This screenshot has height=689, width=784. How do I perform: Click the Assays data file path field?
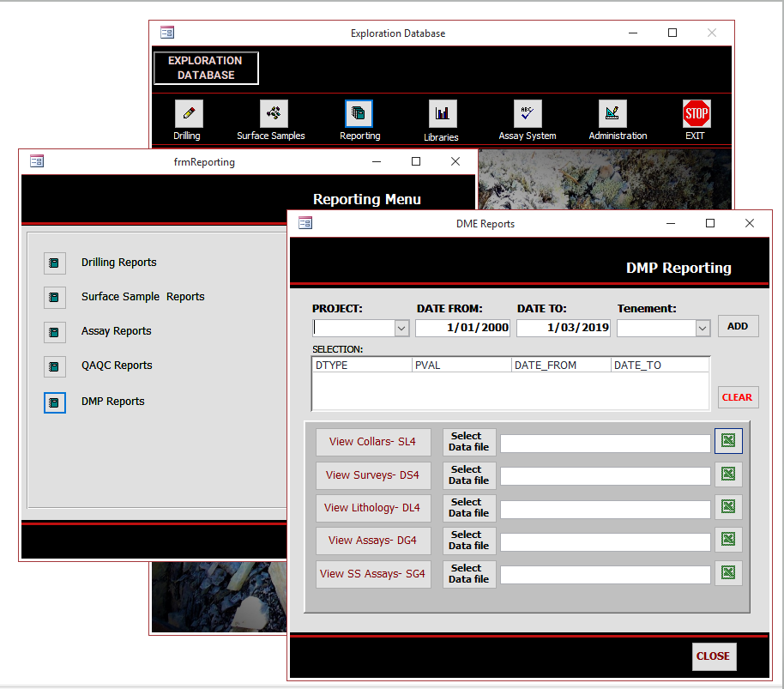pos(606,541)
